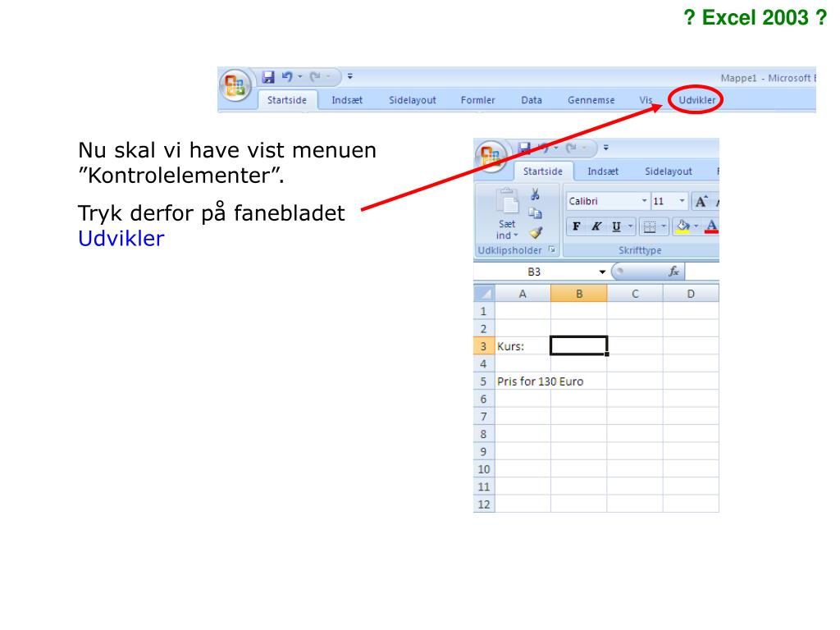Open Indsæt tab in the upper ribbon

347,100
